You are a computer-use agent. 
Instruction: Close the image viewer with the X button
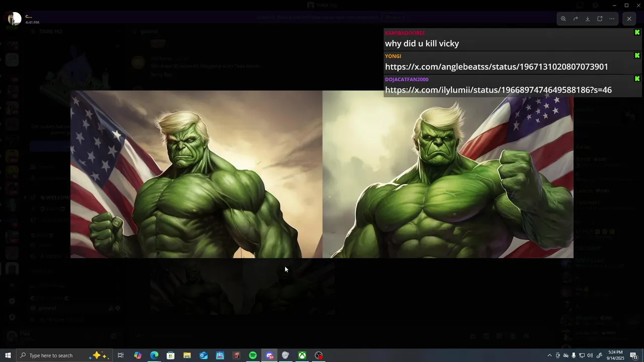click(629, 19)
